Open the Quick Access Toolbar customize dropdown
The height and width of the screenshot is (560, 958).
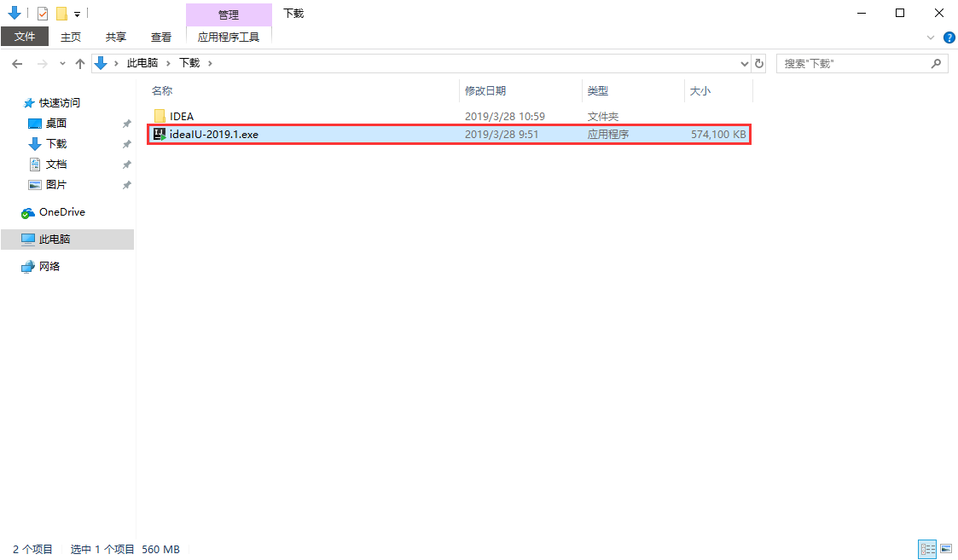pyautogui.click(x=77, y=14)
